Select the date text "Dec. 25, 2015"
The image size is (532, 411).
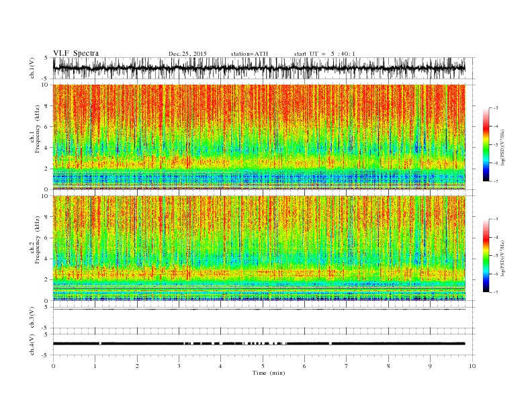pos(187,54)
